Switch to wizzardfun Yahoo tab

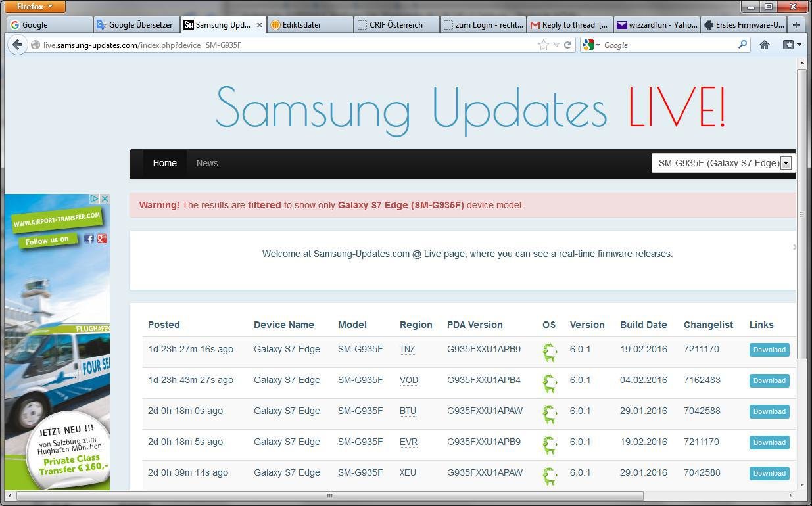coord(657,25)
